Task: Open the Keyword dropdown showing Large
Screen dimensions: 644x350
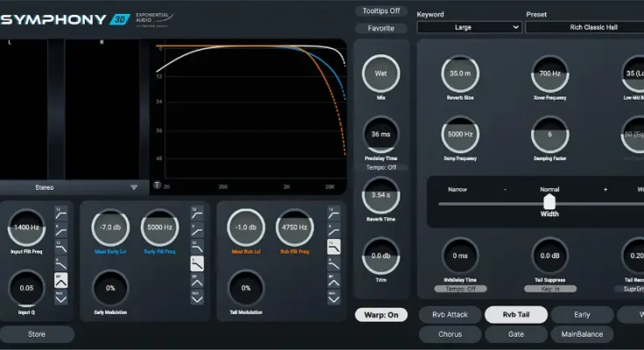Action: (x=468, y=27)
